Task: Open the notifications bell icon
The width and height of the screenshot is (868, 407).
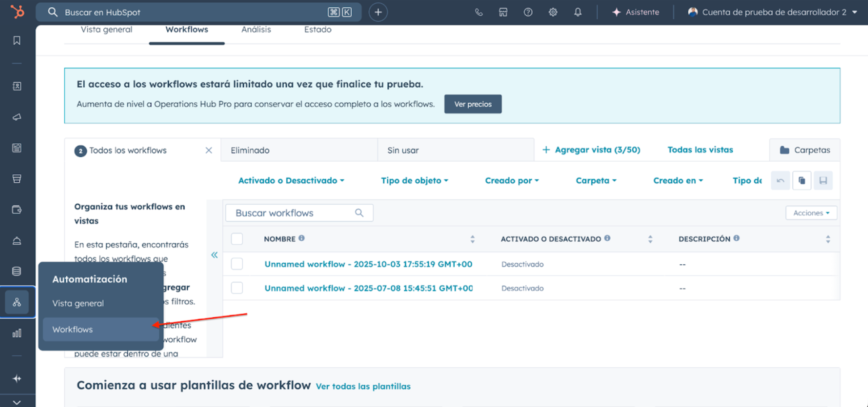Action: [x=578, y=12]
